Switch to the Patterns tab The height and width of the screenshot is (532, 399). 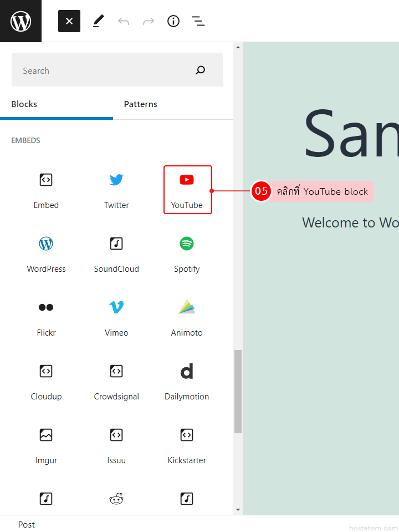pos(141,104)
